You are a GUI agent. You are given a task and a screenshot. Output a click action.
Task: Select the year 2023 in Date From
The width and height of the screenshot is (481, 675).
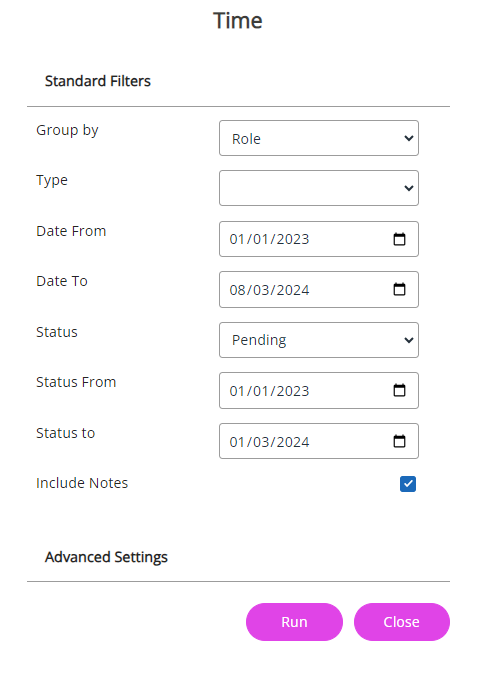click(x=293, y=239)
